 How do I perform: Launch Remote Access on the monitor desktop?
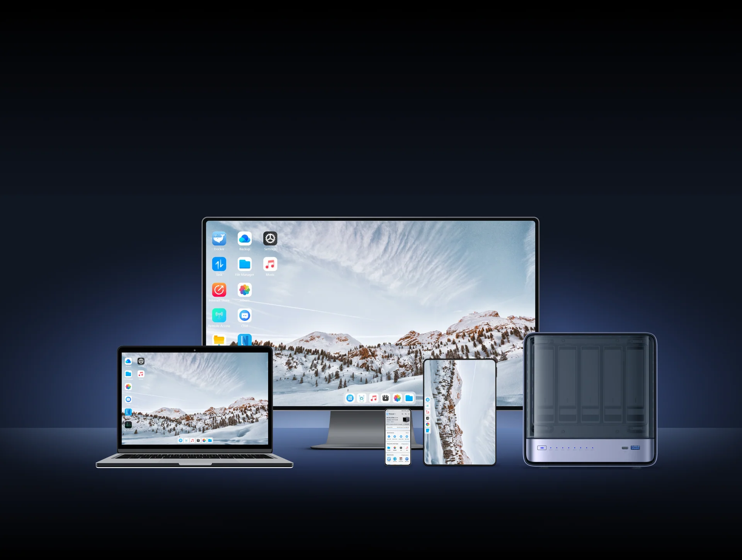(x=219, y=315)
